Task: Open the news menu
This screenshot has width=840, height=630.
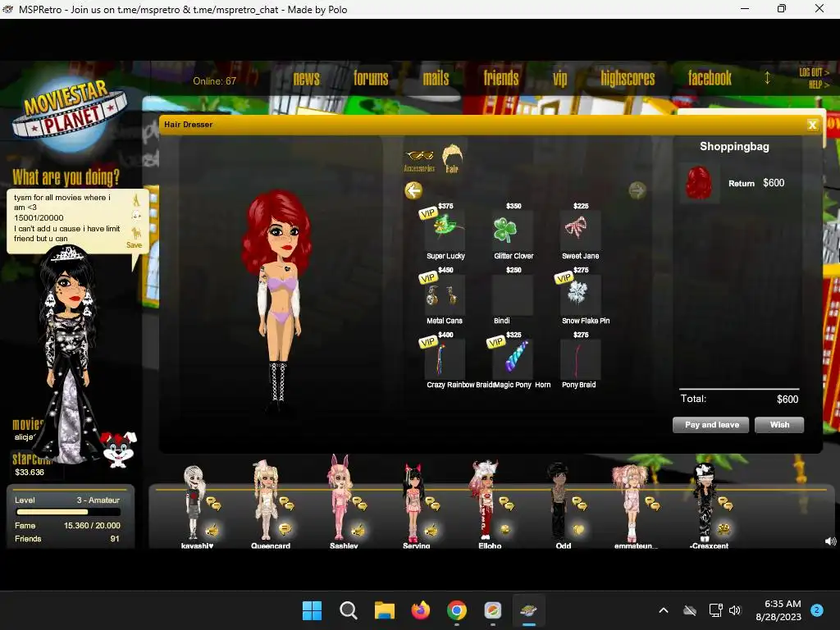Action: click(307, 79)
